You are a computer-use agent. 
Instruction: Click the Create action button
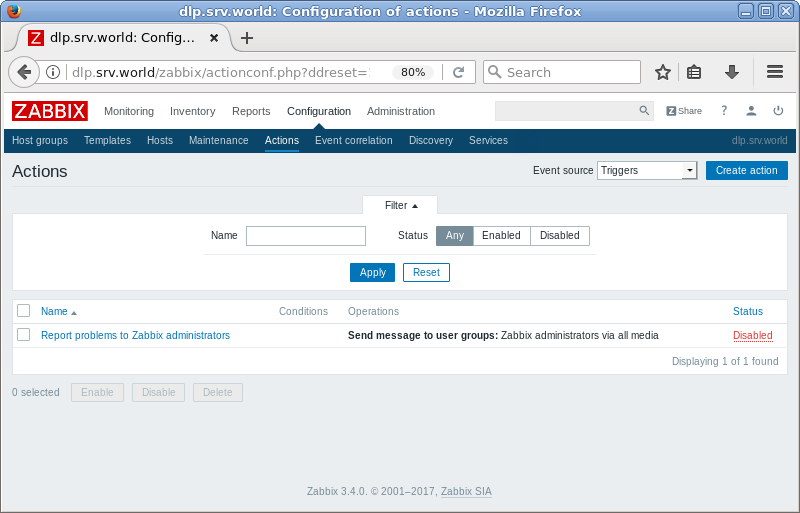coord(746,170)
